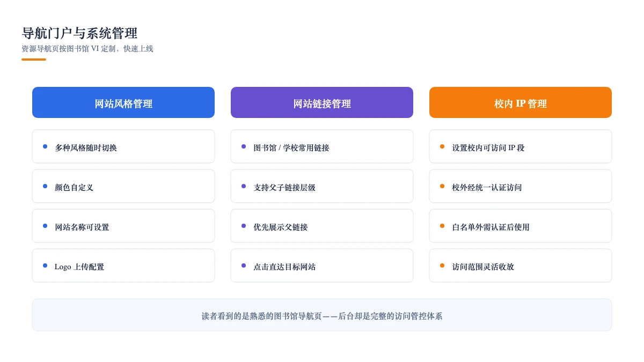Screen dimensions: 644x362
Task: Click the 校内 IP 管理 orange header
Action: pyautogui.click(x=521, y=102)
